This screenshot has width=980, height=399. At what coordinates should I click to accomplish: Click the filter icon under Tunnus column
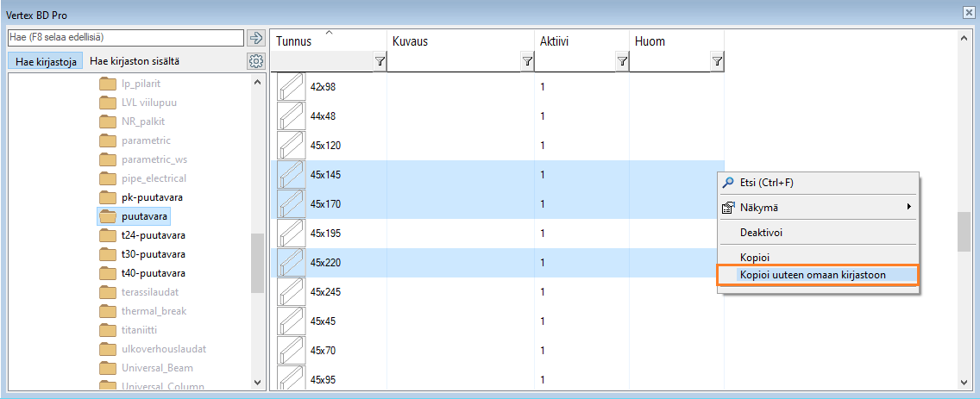click(380, 61)
